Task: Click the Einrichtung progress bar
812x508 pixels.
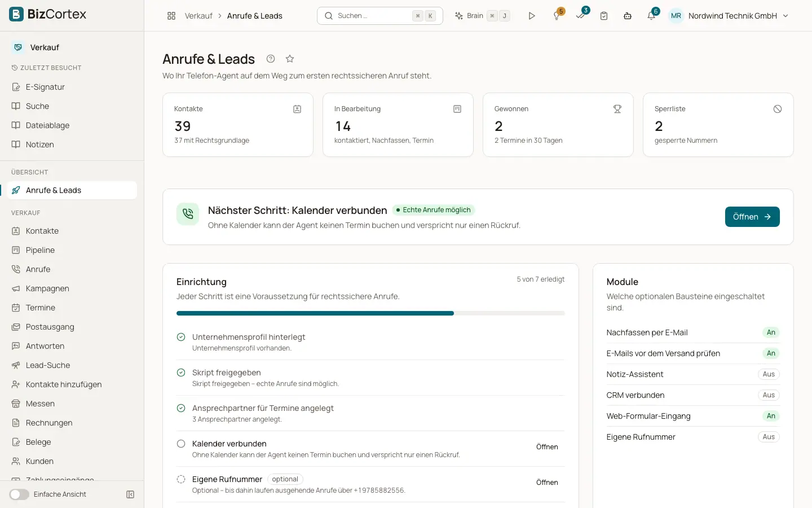Action: coord(370,313)
